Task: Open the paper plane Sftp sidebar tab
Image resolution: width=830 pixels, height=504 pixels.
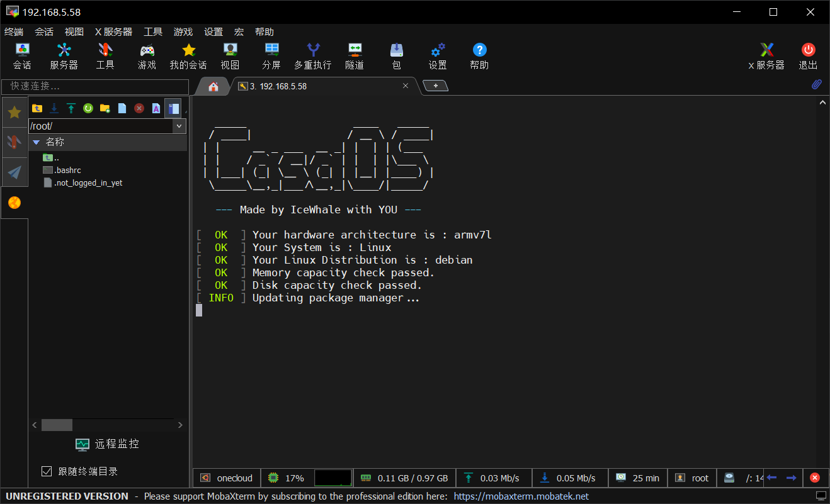Action: tap(14, 172)
